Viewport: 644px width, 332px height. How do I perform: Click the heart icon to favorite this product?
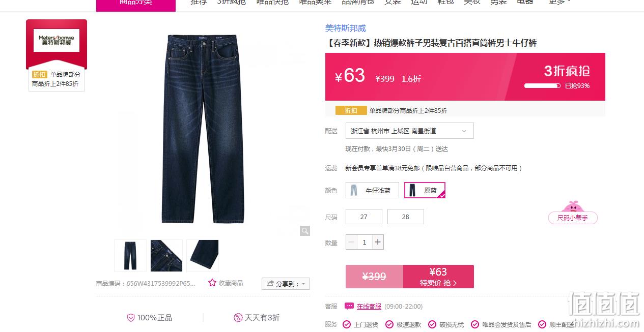pyautogui.click(x=212, y=283)
